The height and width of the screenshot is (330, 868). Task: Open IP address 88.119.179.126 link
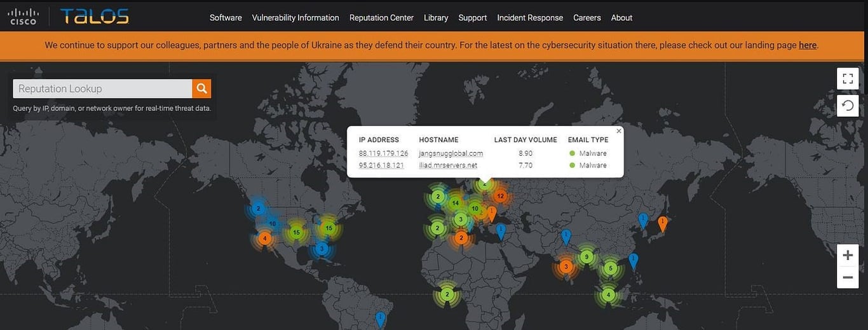coord(383,153)
